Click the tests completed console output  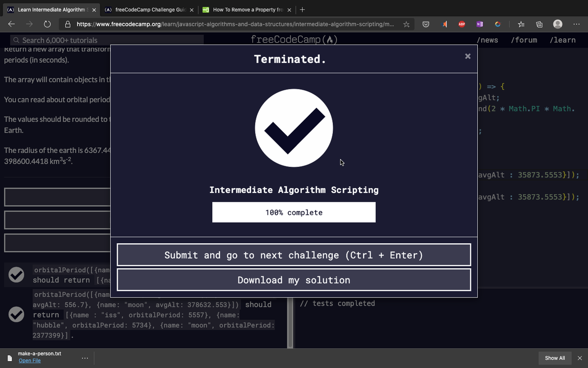pos(337,303)
